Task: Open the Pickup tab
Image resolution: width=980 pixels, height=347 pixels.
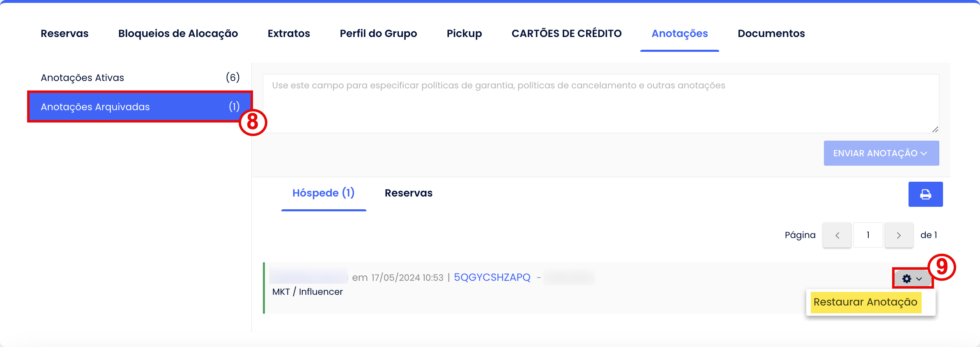Action: click(464, 34)
